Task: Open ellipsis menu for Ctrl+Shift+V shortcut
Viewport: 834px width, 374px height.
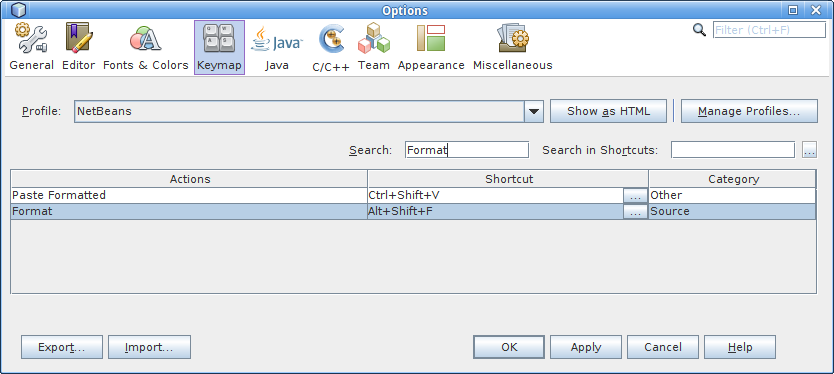Action: coord(635,196)
